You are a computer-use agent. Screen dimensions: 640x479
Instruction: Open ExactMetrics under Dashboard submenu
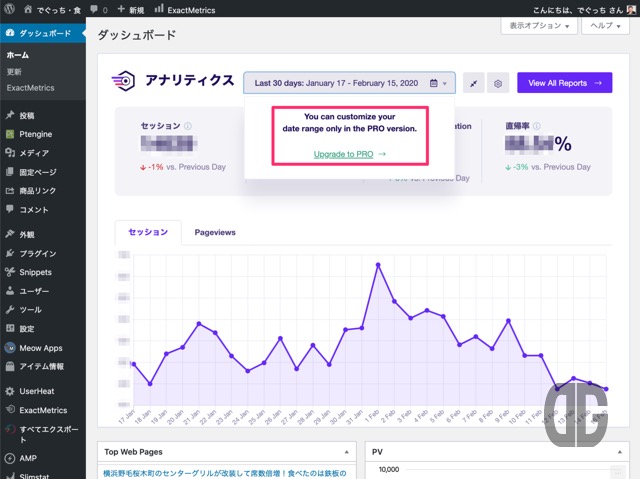[x=30, y=88]
